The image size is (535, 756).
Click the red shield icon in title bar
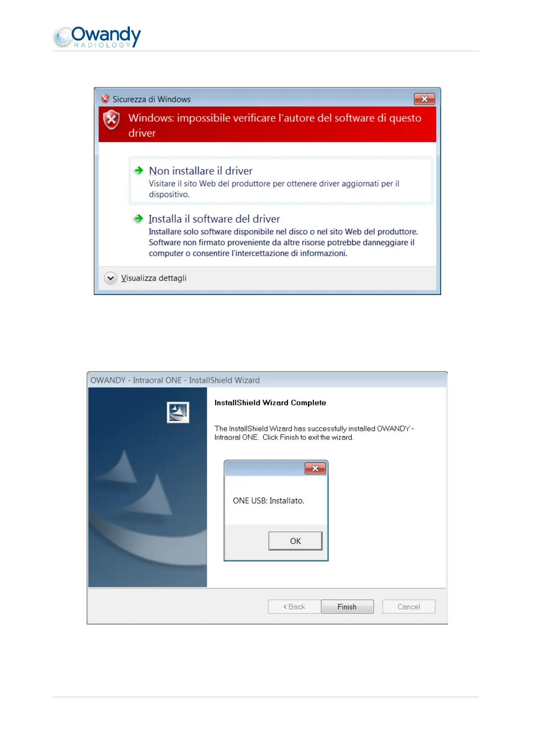(106, 99)
